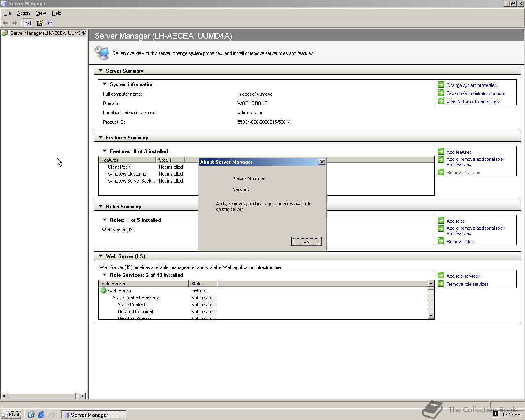Open Change system properties link
The width and height of the screenshot is (525, 420).
[x=471, y=85]
